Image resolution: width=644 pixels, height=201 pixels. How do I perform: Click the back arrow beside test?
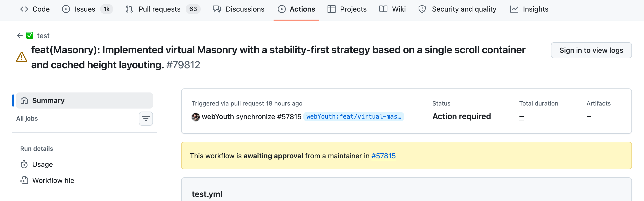point(20,36)
